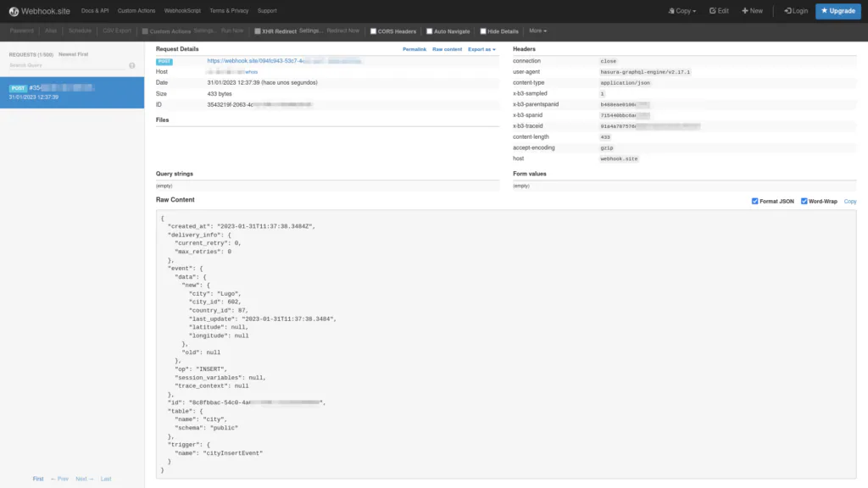Click the Webhook.site logo icon
868x488 pixels.
14,11
